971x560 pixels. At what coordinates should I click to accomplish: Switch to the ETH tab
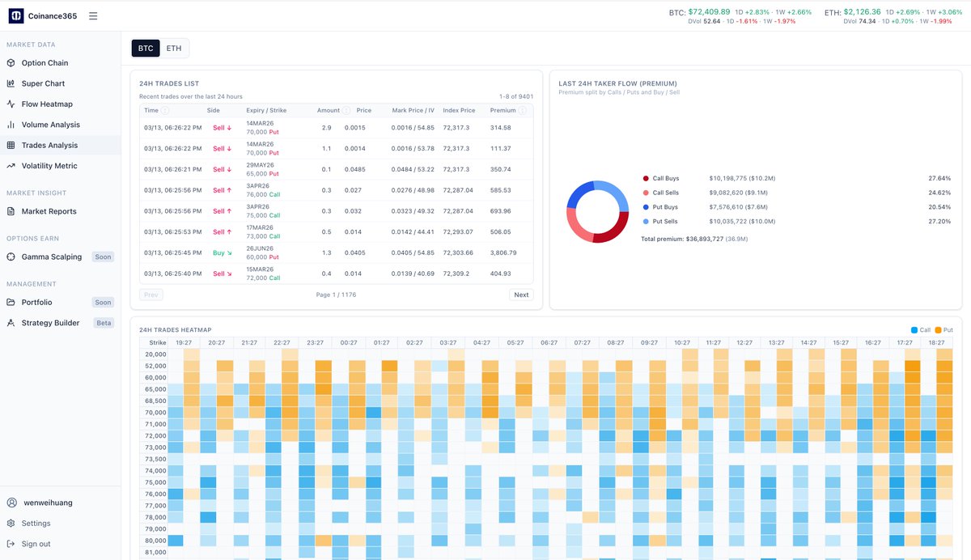point(172,48)
